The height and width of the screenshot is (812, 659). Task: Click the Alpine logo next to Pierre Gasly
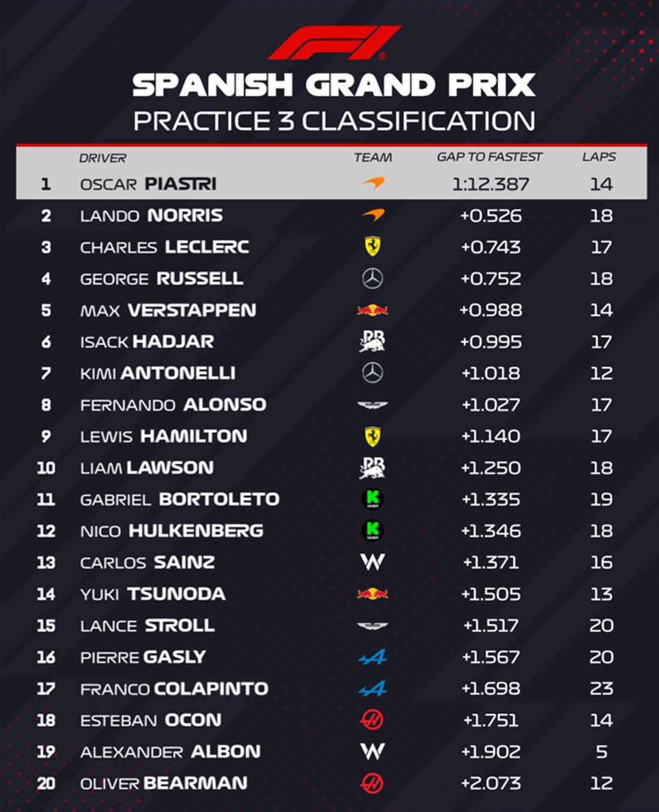pos(372,657)
